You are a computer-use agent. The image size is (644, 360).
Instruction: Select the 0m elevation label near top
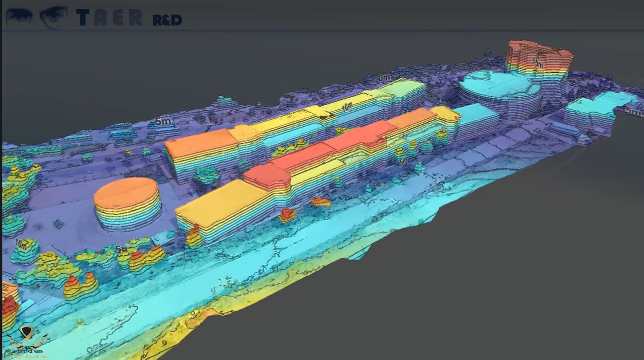(x=384, y=78)
